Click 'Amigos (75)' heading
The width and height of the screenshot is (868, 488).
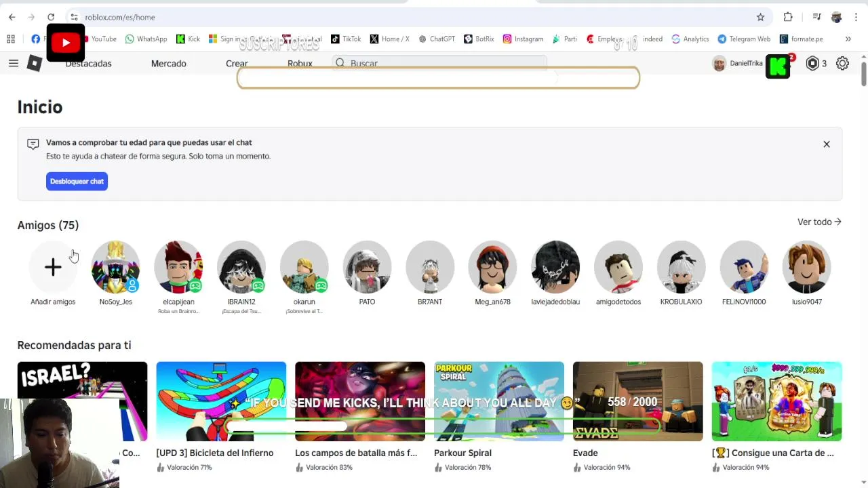pos(48,225)
